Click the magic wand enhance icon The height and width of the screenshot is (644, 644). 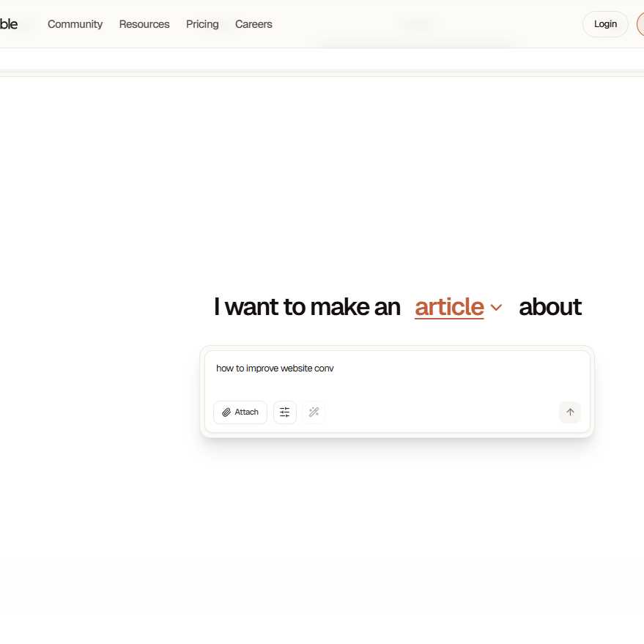[314, 412]
